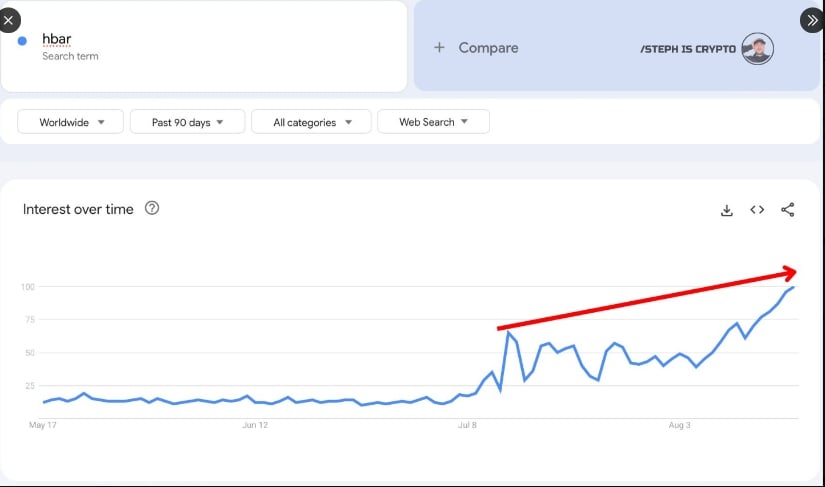
Task: Click the Steph Is Crypto avatar
Action: pos(758,49)
